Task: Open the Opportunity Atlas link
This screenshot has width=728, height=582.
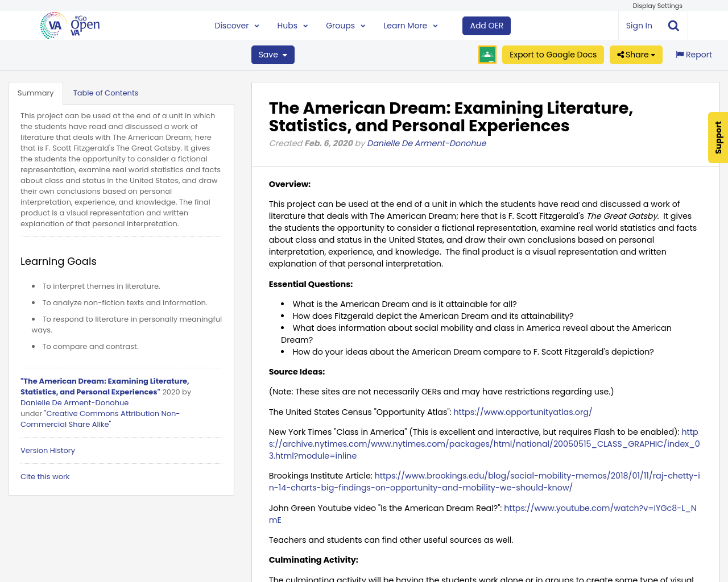Action: pyautogui.click(x=522, y=411)
